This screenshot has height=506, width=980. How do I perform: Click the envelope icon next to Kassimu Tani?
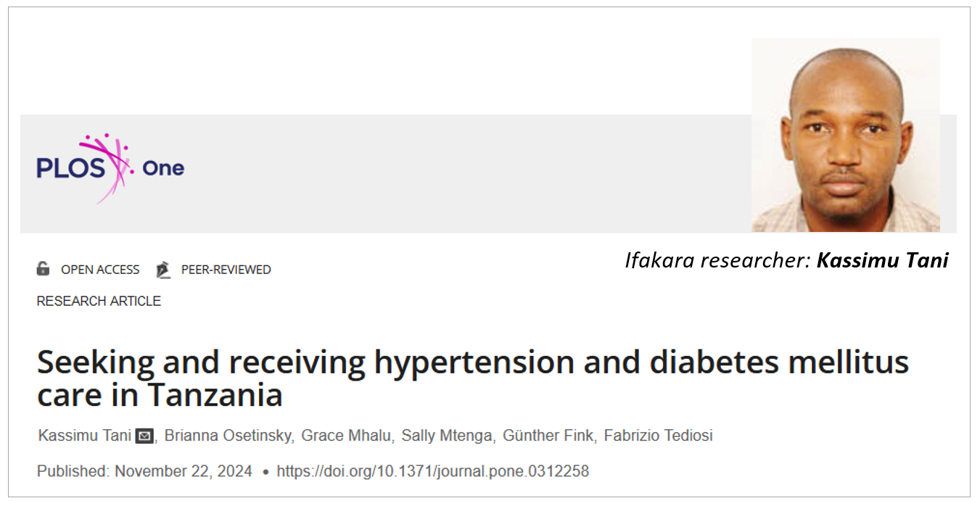[145, 436]
